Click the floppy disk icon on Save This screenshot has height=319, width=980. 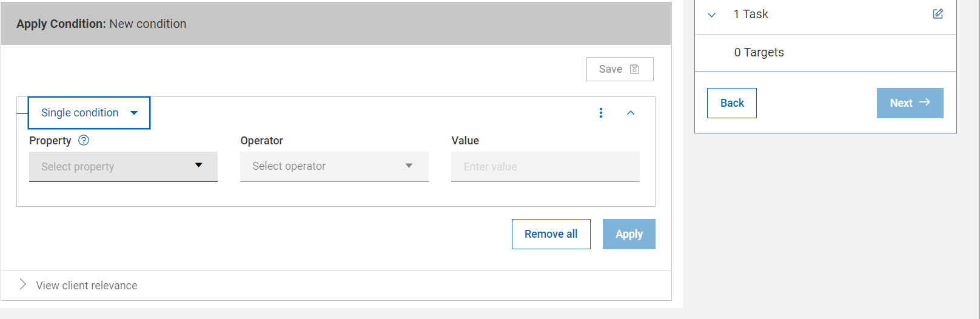(x=635, y=69)
